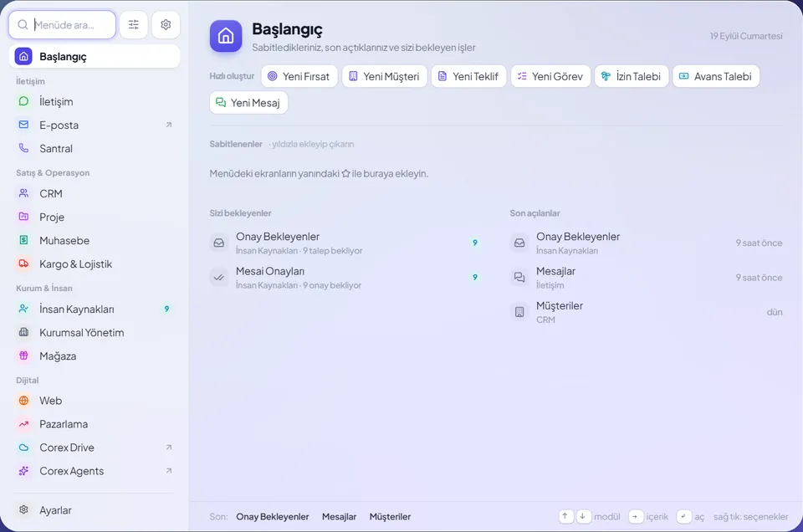This screenshot has width=803, height=532.
Task: Click the Yeni Mesaj button
Action: pyautogui.click(x=249, y=102)
